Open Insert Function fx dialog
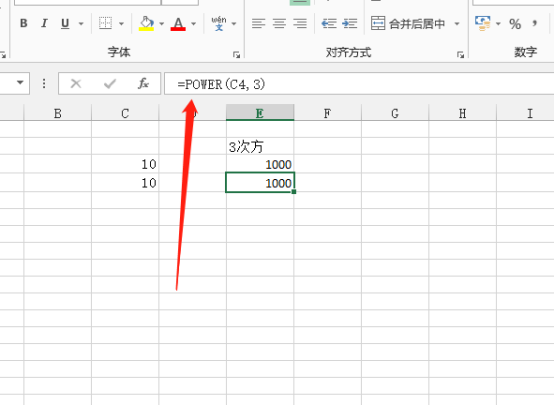 [x=143, y=83]
